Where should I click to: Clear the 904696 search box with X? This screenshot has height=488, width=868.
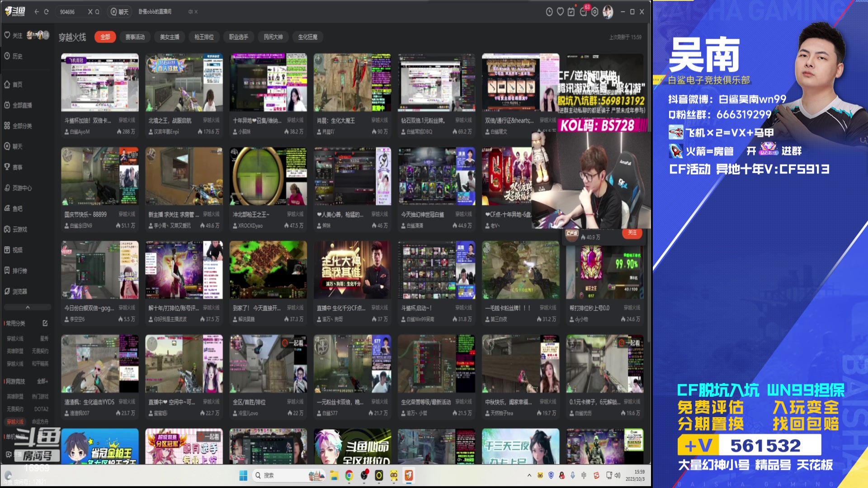[90, 12]
